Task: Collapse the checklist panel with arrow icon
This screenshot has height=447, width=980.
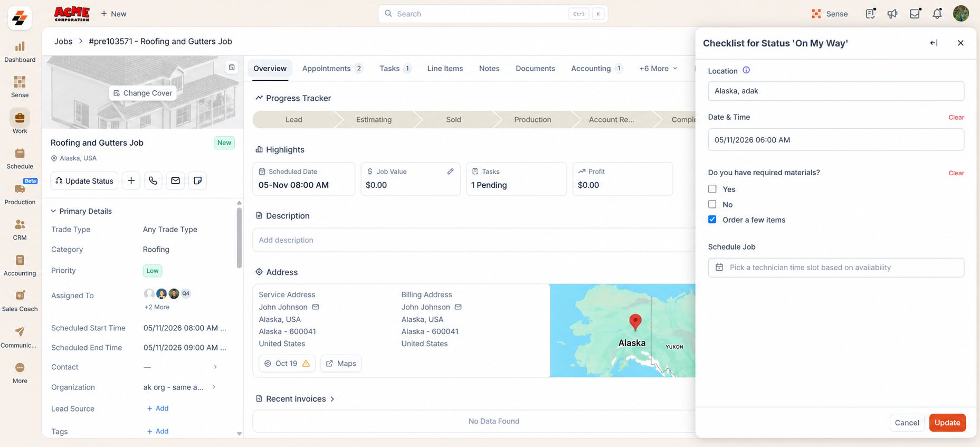Action: pos(934,43)
